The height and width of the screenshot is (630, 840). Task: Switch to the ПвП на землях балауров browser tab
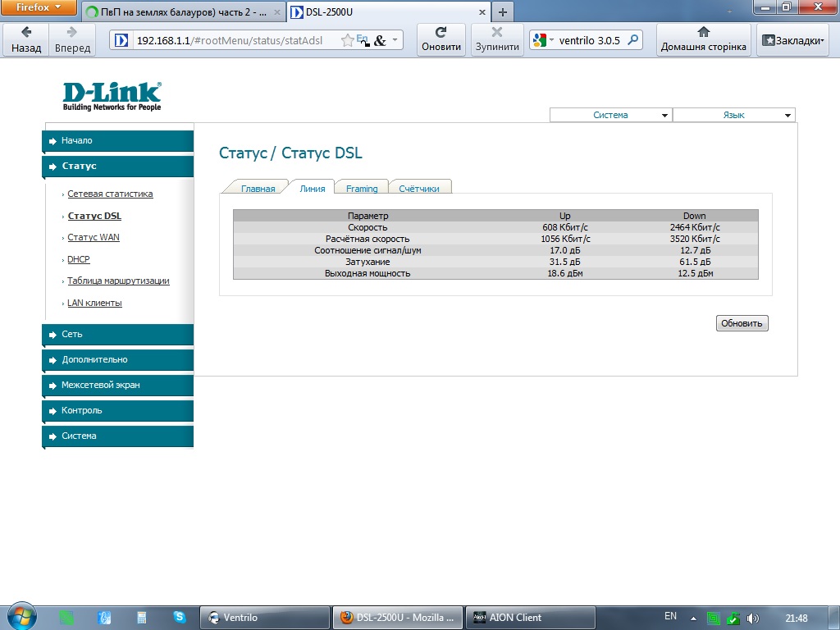(x=183, y=11)
